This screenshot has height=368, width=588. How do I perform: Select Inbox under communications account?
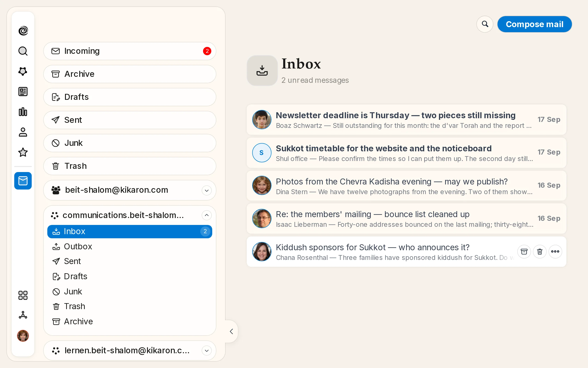tap(130, 231)
